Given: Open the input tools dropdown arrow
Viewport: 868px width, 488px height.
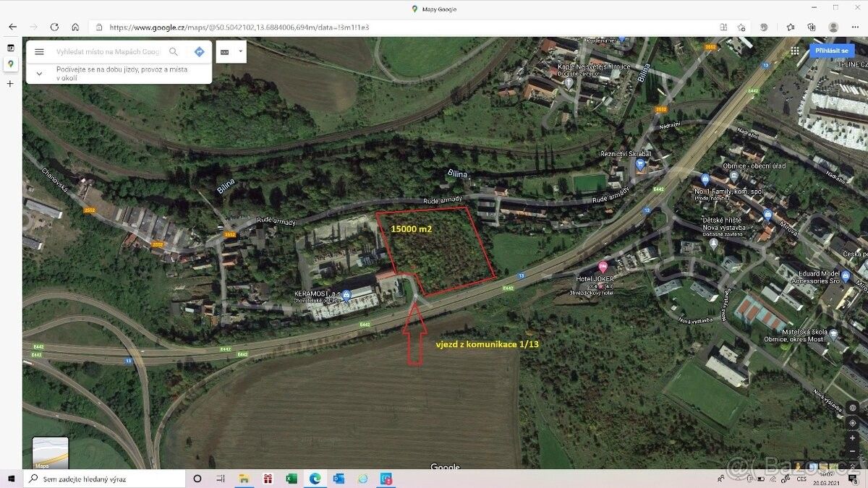Looking at the screenshot, I should pyautogui.click(x=239, y=52).
